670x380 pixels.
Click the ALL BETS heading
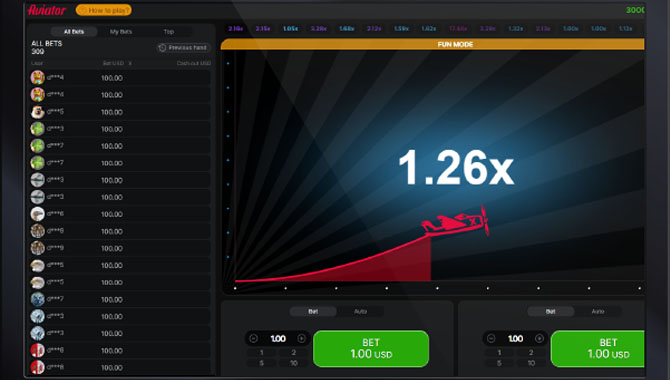tap(47, 44)
